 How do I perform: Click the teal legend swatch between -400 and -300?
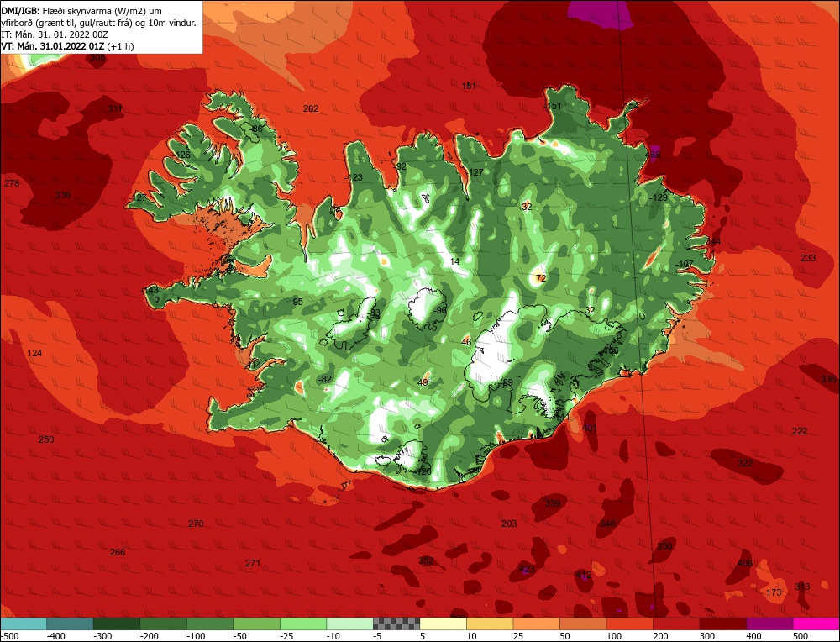pyautogui.click(x=71, y=624)
